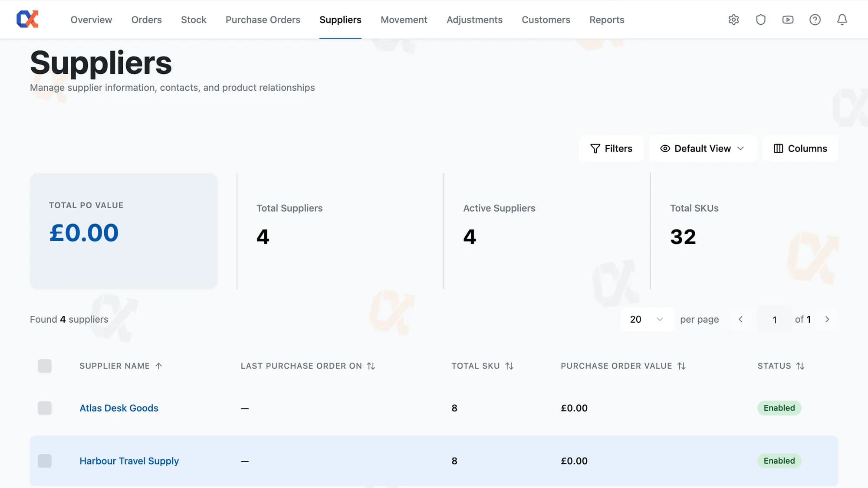Open the help question mark icon
This screenshot has width=868, height=488.
pos(815,20)
